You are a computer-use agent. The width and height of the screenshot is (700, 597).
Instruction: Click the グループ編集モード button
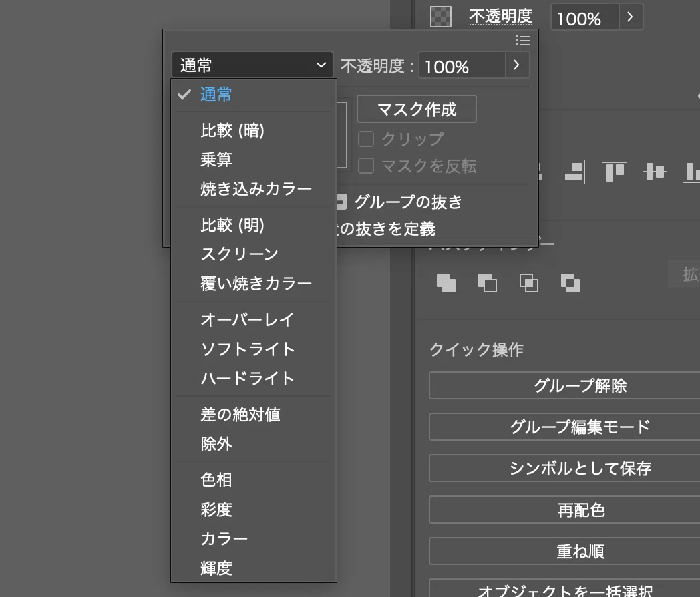click(564, 427)
